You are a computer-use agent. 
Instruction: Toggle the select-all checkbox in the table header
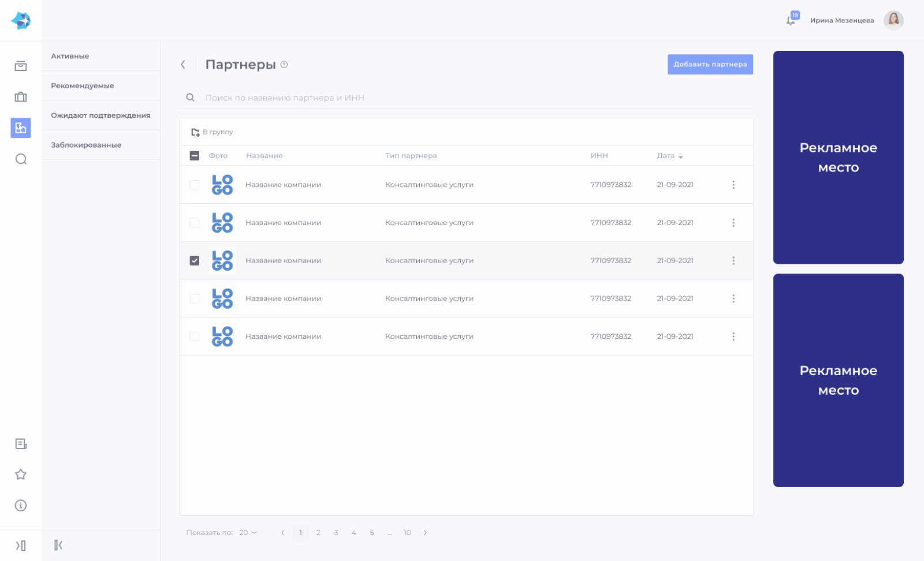tap(195, 156)
